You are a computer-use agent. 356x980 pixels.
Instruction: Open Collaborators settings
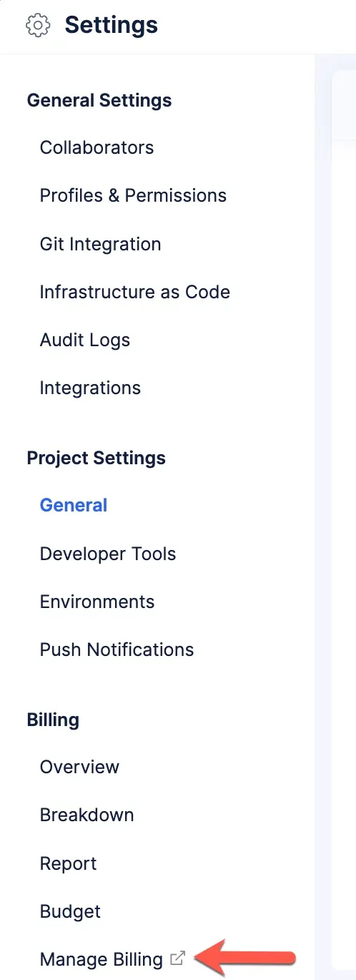click(97, 148)
